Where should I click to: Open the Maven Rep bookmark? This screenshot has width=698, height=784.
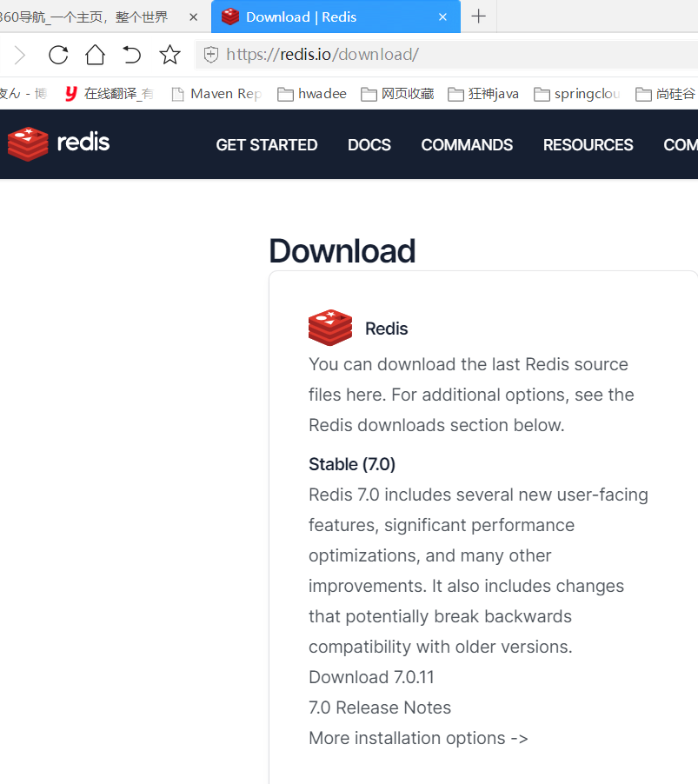click(x=216, y=94)
